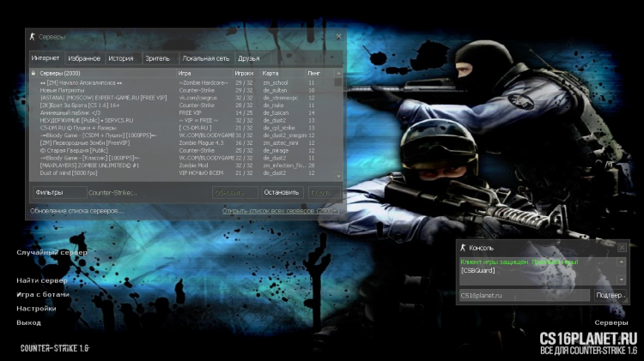Sort by Серверы (2030) column header
644x361 pixels.
tap(106, 73)
